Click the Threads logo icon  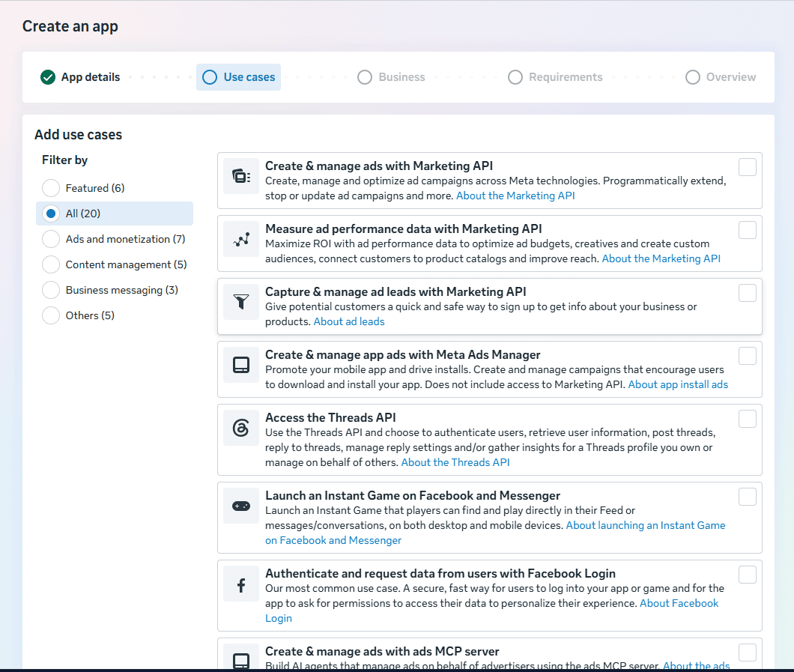[241, 428]
